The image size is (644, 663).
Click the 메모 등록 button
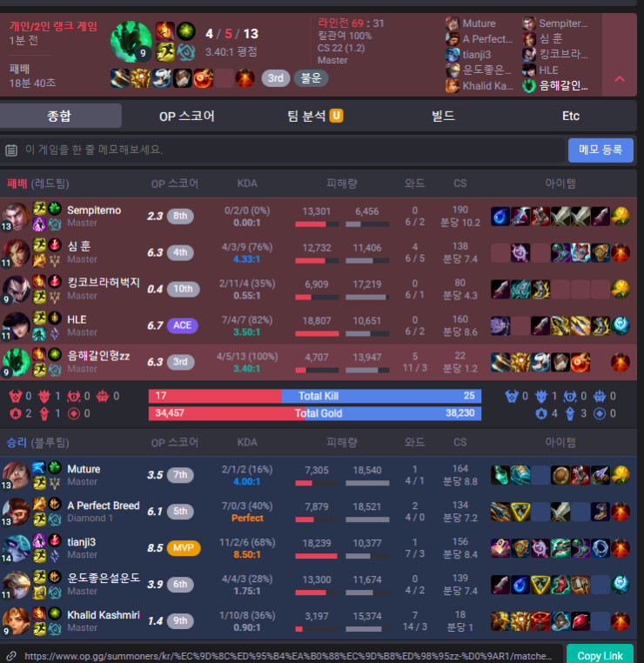[x=600, y=150]
